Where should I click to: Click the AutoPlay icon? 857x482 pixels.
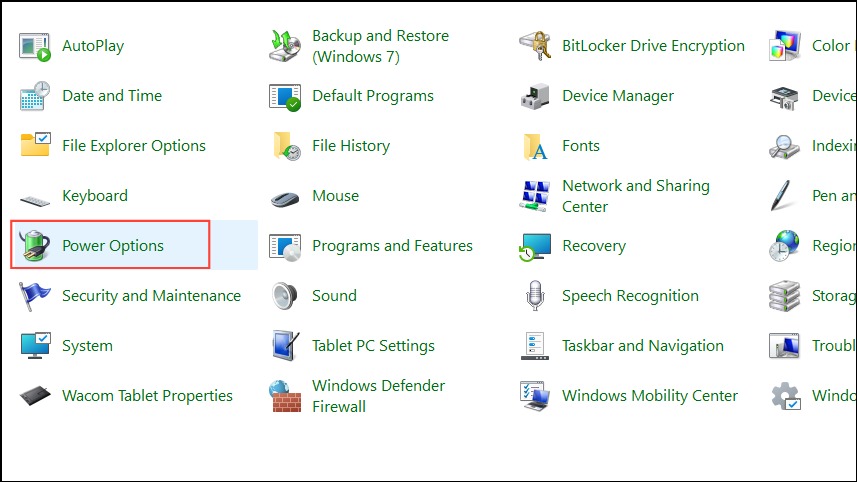[x=34, y=46]
